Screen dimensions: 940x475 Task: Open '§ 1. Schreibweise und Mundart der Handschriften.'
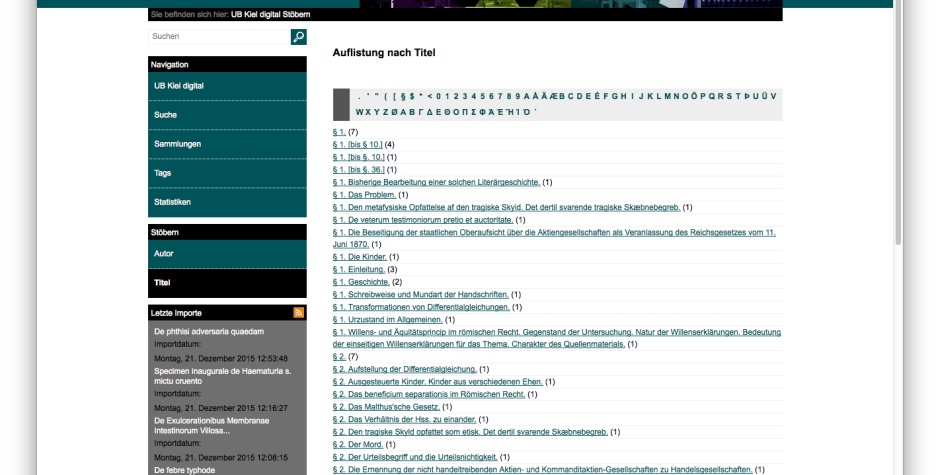[x=421, y=294]
